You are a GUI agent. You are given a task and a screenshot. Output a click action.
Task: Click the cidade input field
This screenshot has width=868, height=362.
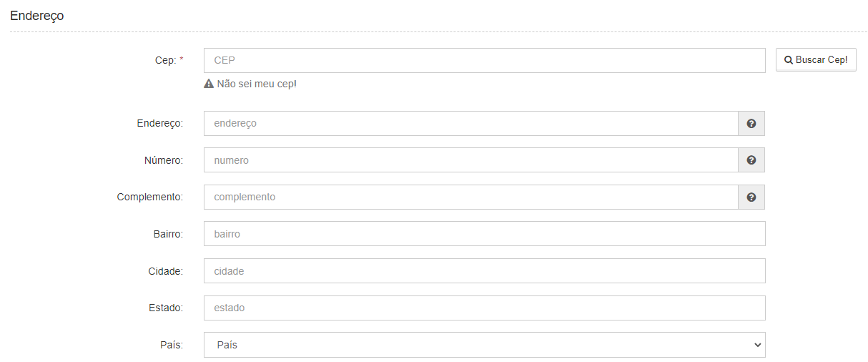tap(484, 271)
